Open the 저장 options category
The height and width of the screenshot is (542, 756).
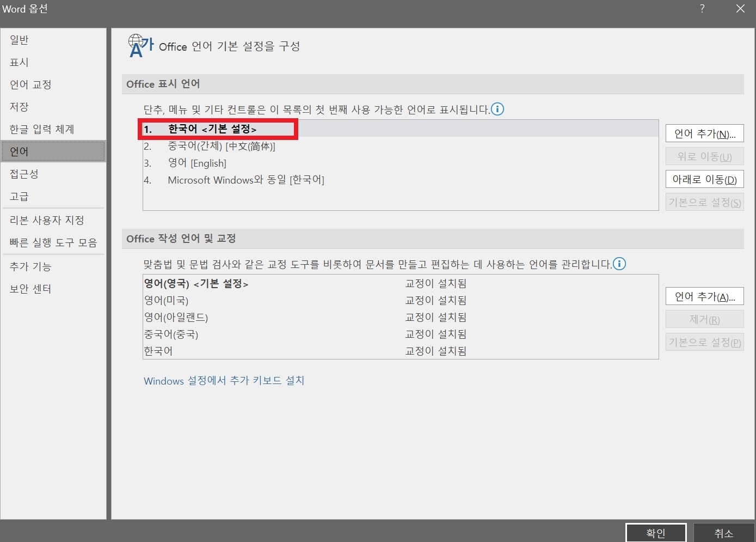53,107
